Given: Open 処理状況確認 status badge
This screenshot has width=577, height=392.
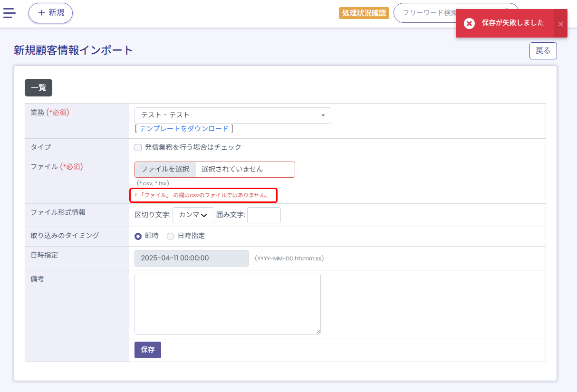Looking at the screenshot, I should (364, 13).
